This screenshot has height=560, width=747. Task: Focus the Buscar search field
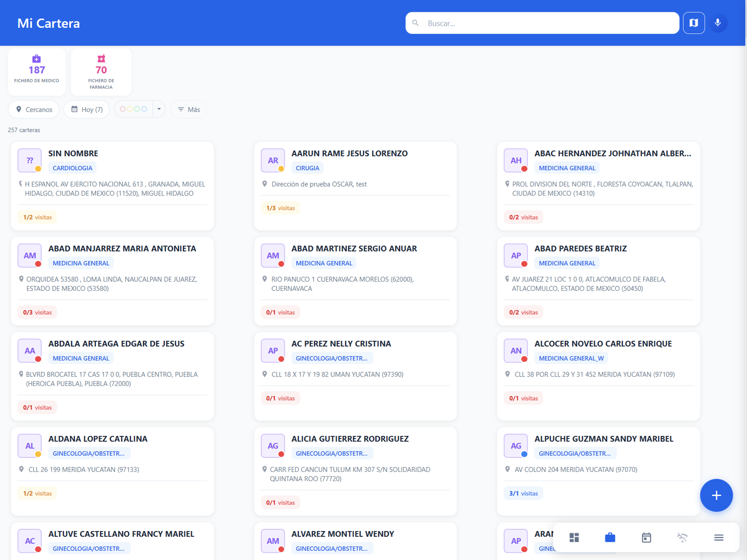pyautogui.click(x=542, y=23)
